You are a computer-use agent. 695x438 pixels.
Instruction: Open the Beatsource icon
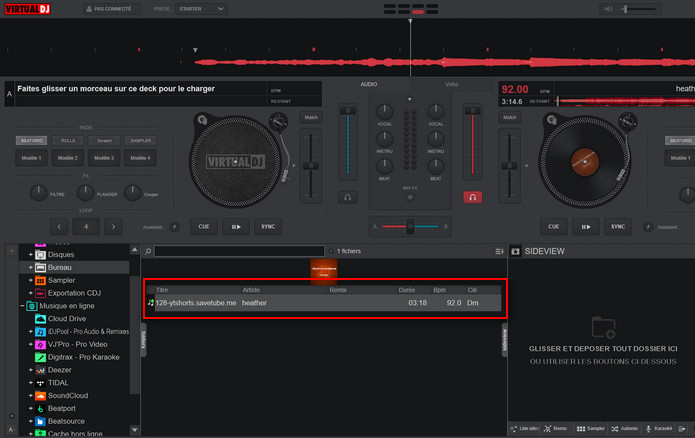pyautogui.click(x=40, y=421)
